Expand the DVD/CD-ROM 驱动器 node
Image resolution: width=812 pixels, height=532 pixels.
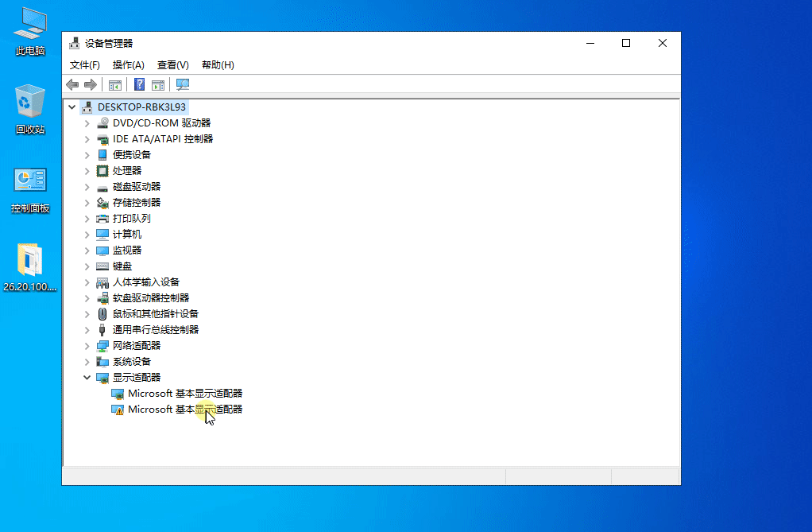click(x=87, y=123)
